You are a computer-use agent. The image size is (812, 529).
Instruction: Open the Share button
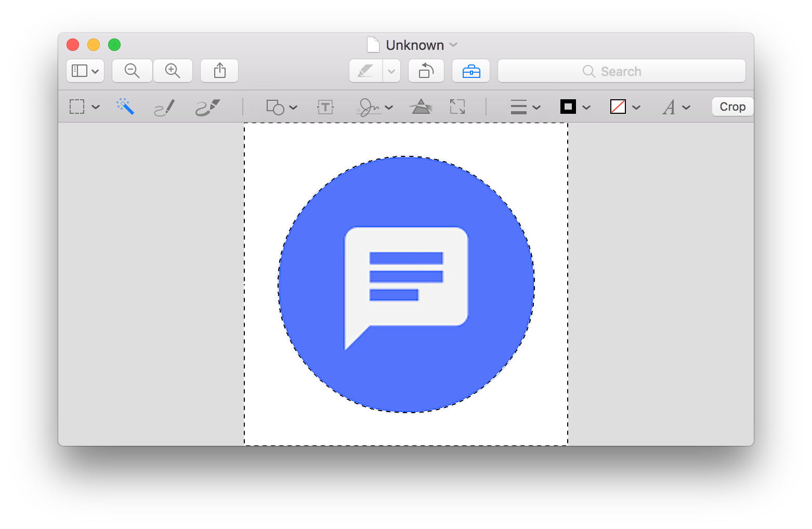point(219,71)
